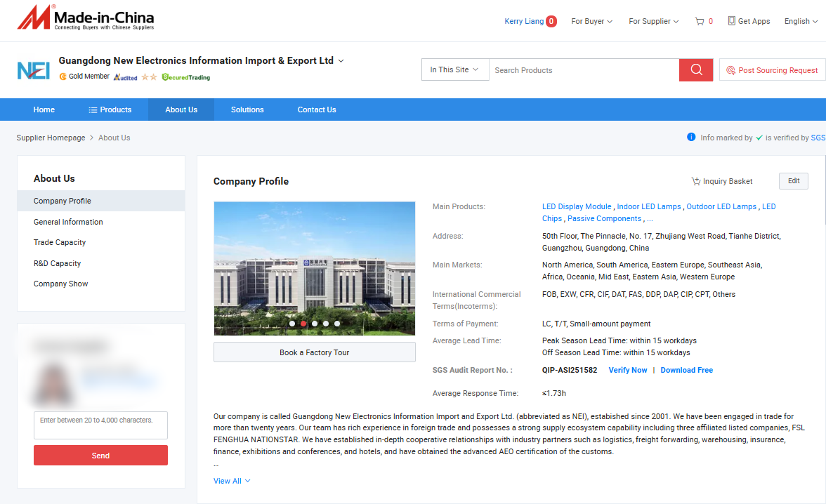Select the last carousel dot

pos(337,324)
